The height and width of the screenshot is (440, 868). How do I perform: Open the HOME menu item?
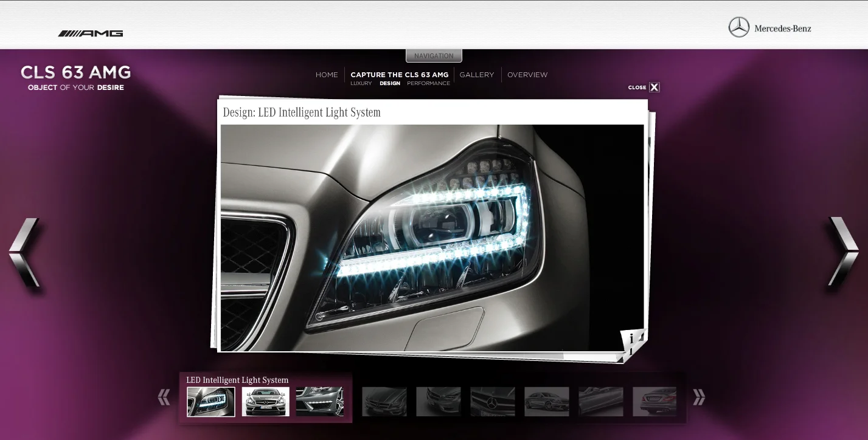click(x=327, y=75)
